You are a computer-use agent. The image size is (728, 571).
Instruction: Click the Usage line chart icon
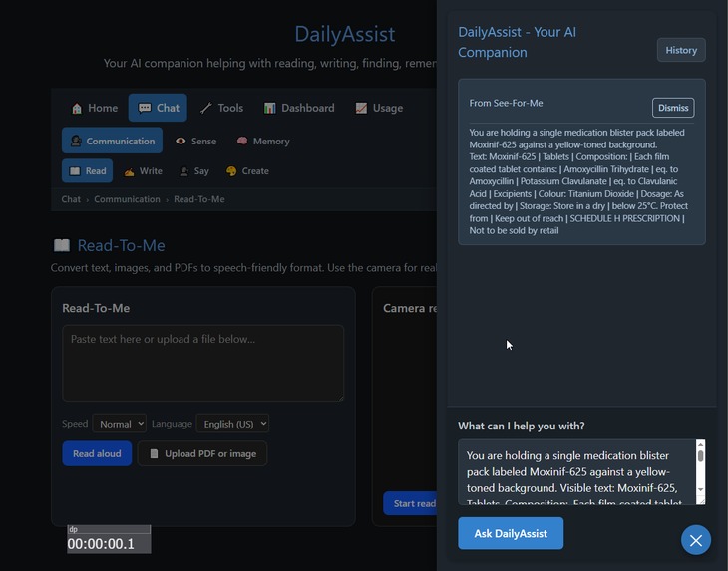pyautogui.click(x=361, y=108)
